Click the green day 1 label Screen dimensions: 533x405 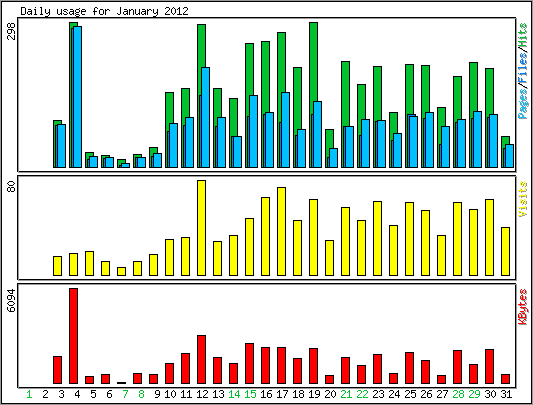click(29, 394)
